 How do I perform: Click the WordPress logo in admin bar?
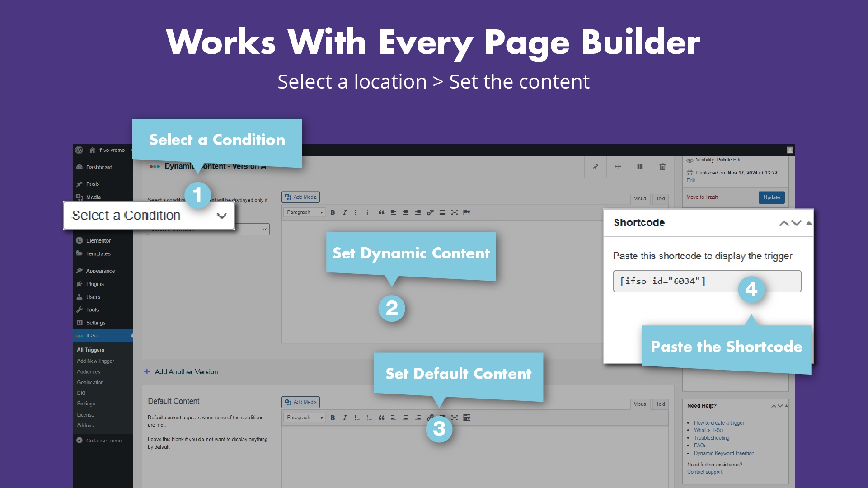coord(79,150)
